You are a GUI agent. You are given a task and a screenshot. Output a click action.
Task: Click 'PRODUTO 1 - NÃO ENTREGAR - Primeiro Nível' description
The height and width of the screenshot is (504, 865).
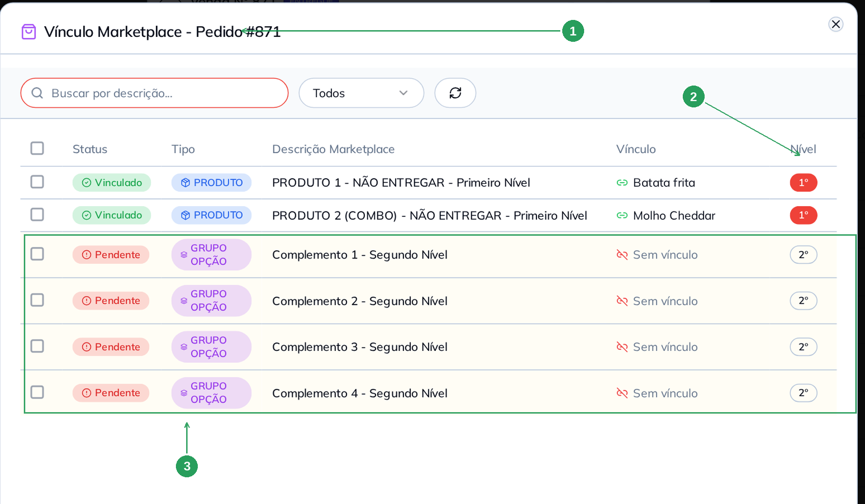401,183
